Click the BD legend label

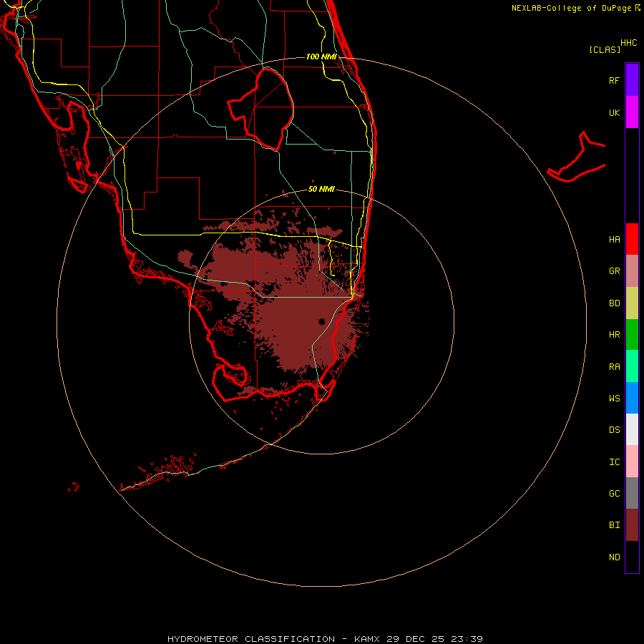click(614, 303)
